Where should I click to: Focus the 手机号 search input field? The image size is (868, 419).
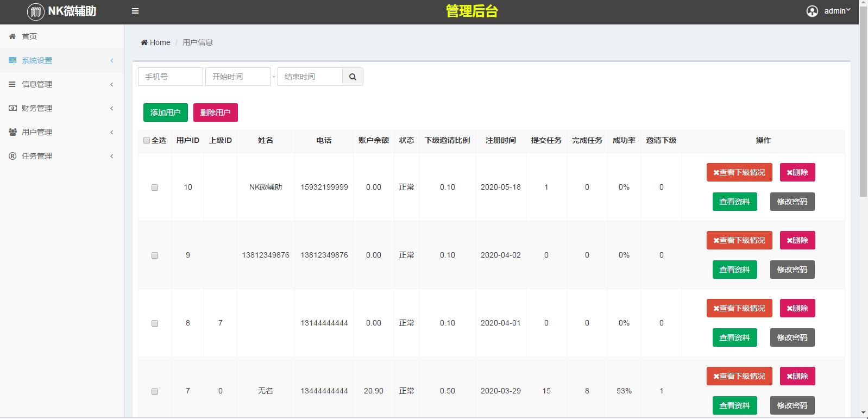pos(171,77)
